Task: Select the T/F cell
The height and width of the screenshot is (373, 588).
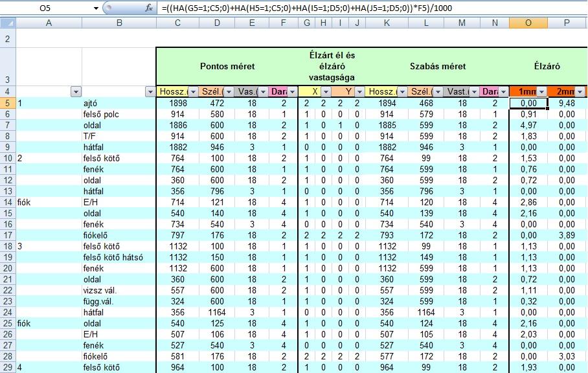Action: (x=119, y=136)
